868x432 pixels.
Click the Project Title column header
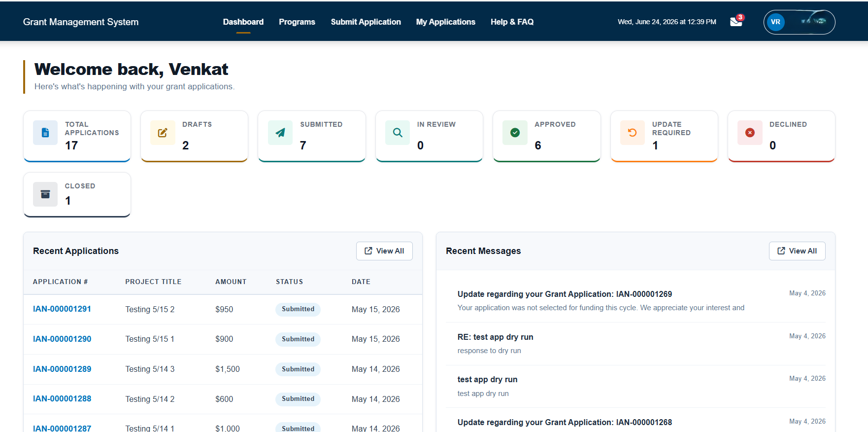(153, 282)
